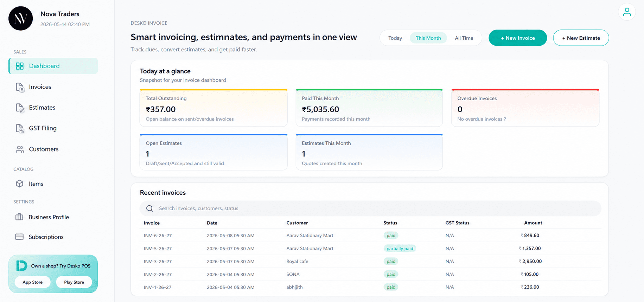Click Aarav Stationary Mart in INV-5 row
Image resolution: width=644 pixels, height=302 pixels.
coord(310,249)
